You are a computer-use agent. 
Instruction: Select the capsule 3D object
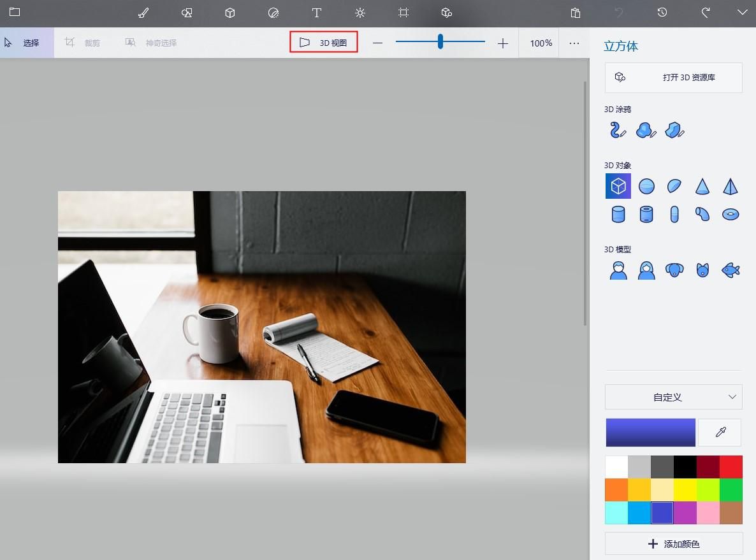pyautogui.click(x=674, y=214)
